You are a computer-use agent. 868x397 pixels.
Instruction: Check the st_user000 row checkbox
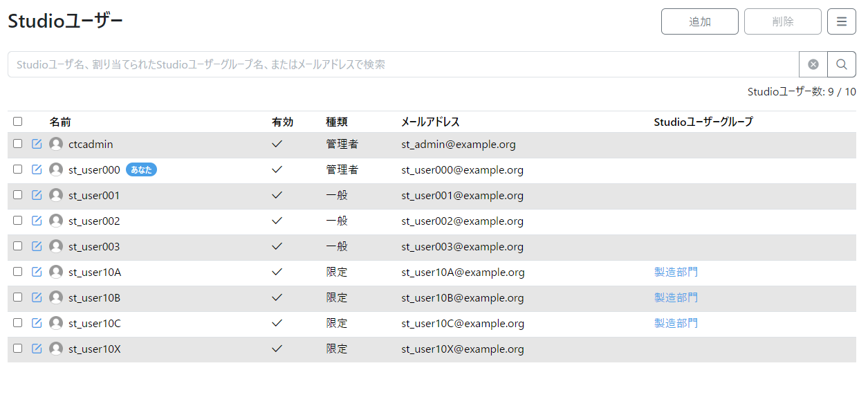pos(17,169)
